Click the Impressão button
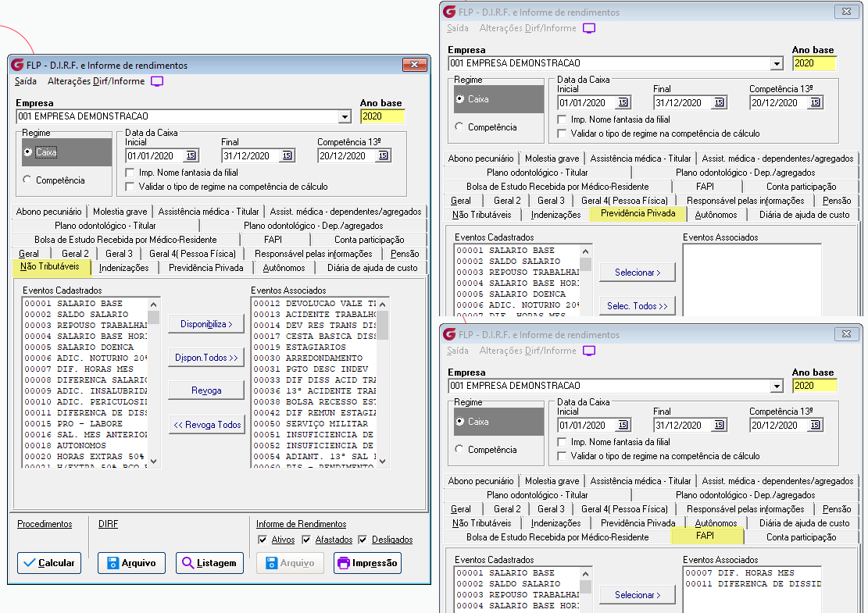This screenshot has width=868, height=613. [367, 563]
